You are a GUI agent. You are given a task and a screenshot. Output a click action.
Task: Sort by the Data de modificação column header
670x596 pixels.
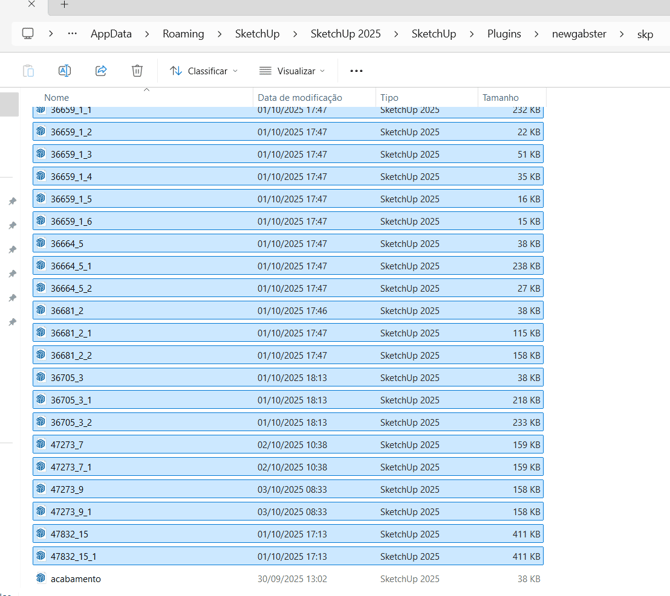coord(300,98)
